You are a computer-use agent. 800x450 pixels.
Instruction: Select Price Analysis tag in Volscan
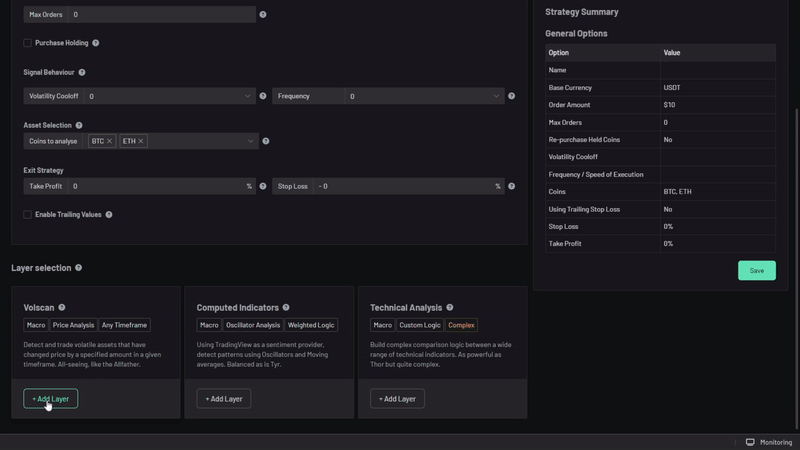pyautogui.click(x=73, y=325)
